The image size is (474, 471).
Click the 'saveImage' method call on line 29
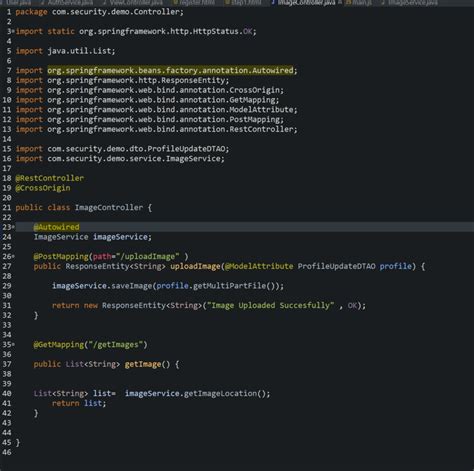(x=132, y=286)
